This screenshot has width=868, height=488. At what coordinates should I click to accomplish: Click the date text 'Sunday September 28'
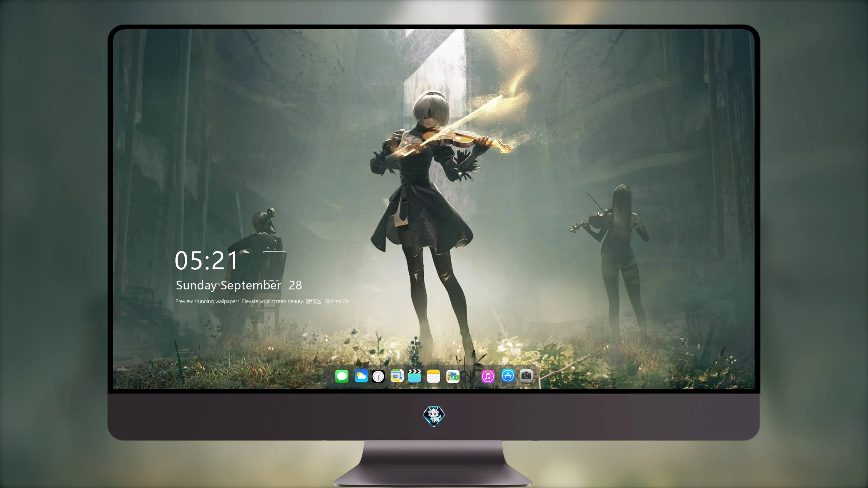coord(239,285)
